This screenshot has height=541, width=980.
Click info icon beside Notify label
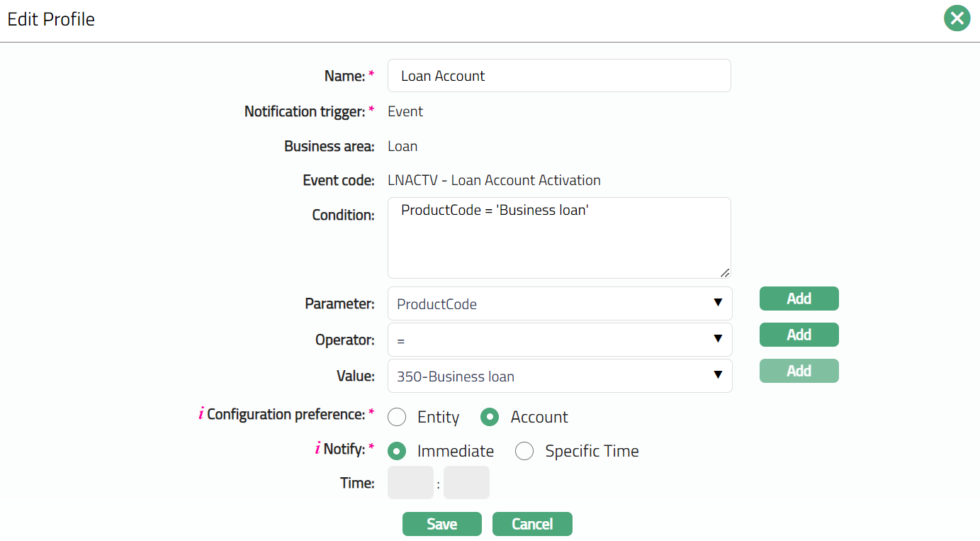pyautogui.click(x=317, y=449)
